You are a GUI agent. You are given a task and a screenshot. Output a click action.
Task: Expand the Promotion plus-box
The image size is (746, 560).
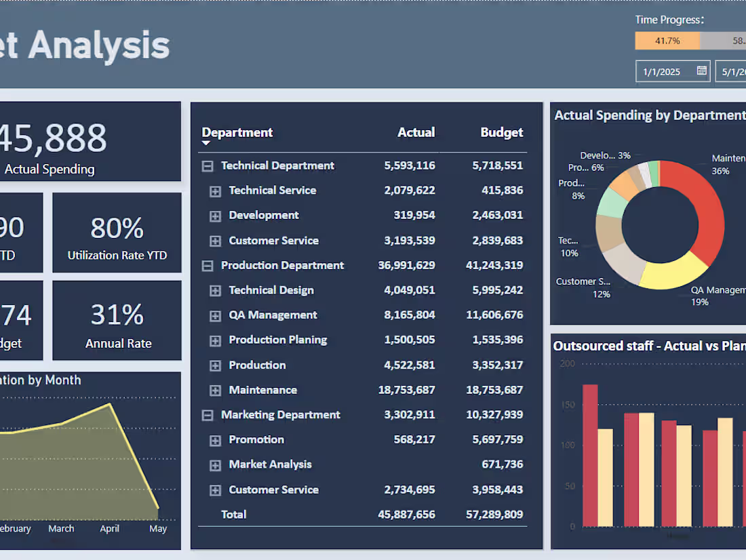[x=215, y=439]
